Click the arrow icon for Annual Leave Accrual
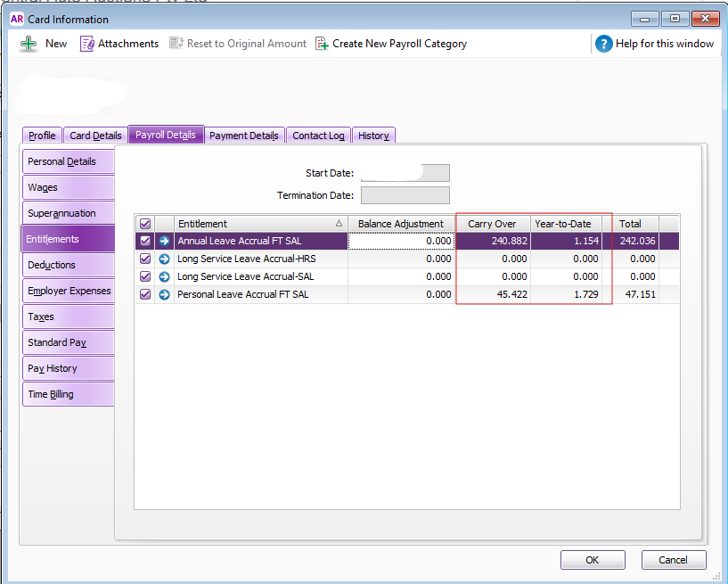Screen dimensions: 728x584 [x=164, y=241]
